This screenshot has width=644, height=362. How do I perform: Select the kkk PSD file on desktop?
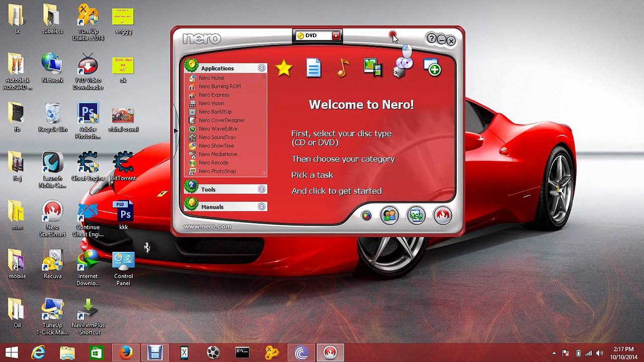[123, 215]
